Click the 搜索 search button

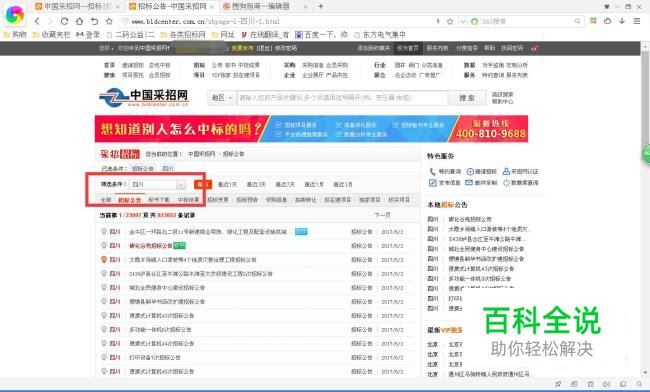tap(467, 98)
